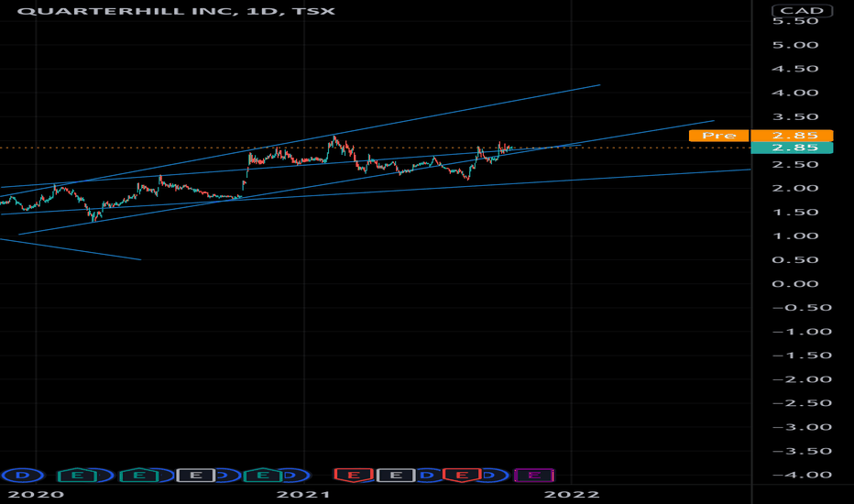
Task: Click the 5.50 price axis label
Action: (x=795, y=21)
